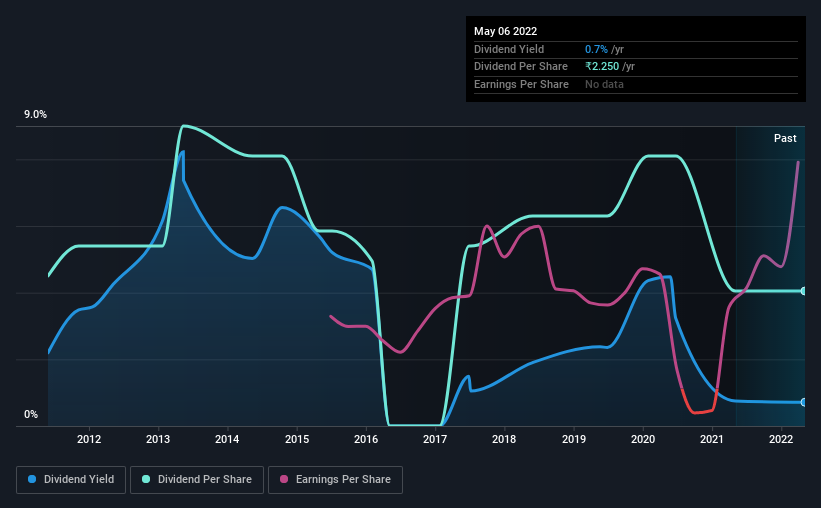Screen dimensions: 821x508
Task: Click the 9.0% y-axis label
Action: tap(35, 115)
